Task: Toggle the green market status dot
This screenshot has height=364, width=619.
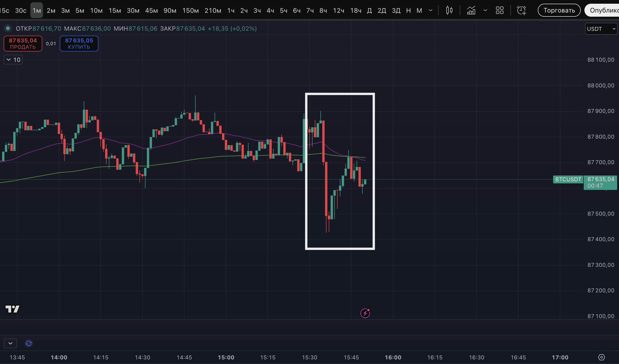Action: pyautogui.click(x=8, y=29)
